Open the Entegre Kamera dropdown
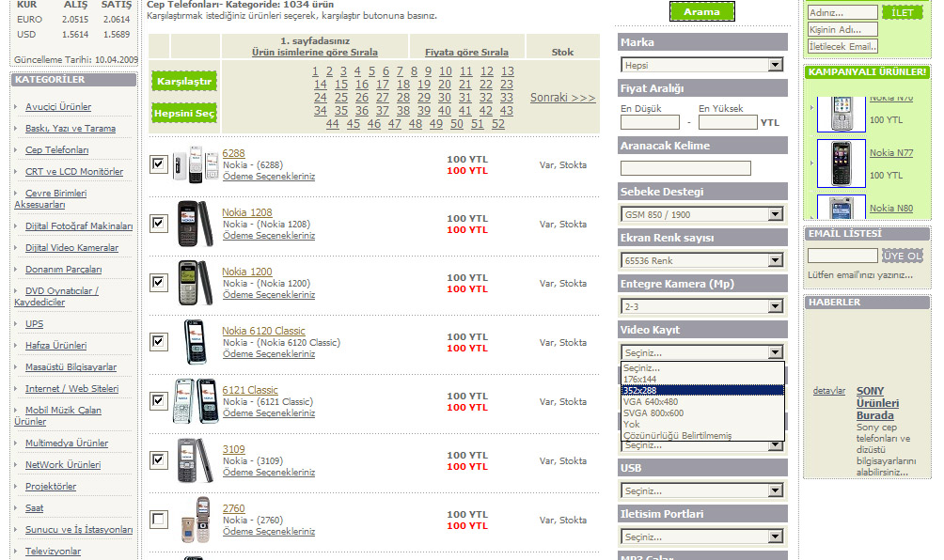This screenshot has height=560, width=944. pyautogui.click(x=702, y=306)
